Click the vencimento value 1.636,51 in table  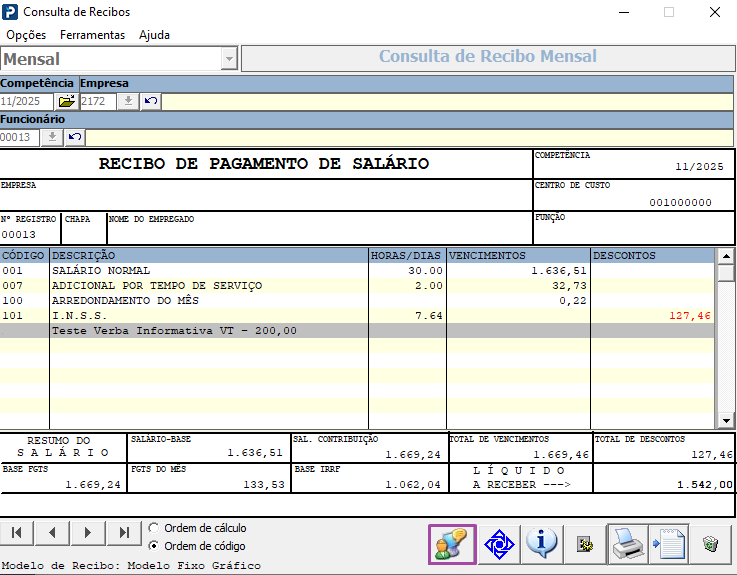559,270
